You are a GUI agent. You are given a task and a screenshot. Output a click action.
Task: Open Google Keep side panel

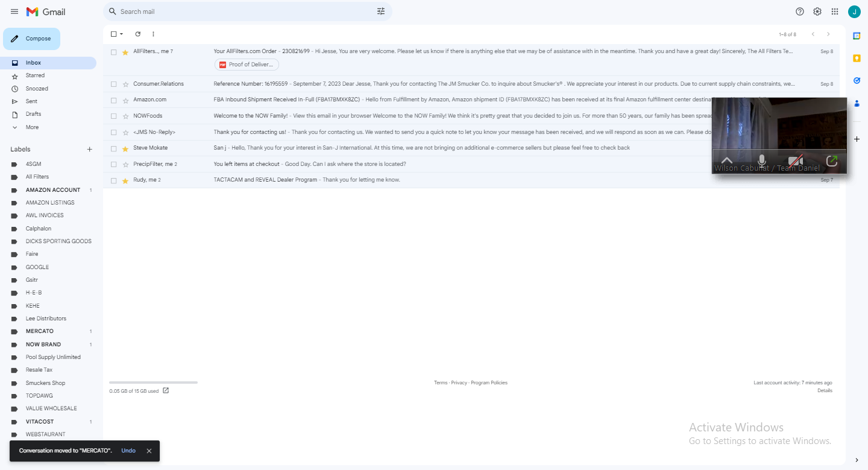tap(857, 58)
